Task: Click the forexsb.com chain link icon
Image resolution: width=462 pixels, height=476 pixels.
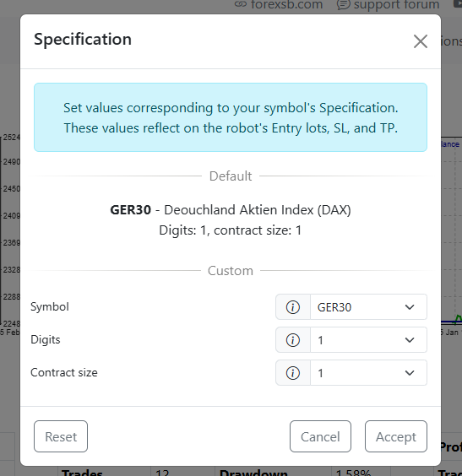Action: coord(241,4)
